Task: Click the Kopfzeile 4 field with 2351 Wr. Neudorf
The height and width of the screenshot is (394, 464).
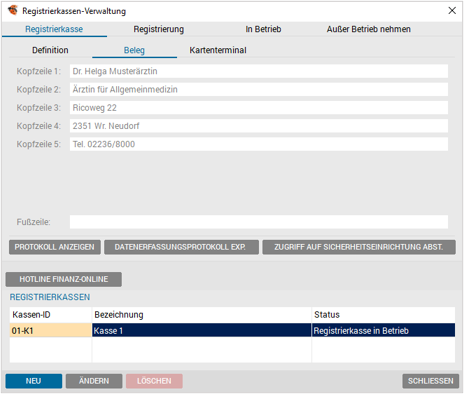Action: tap(259, 126)
